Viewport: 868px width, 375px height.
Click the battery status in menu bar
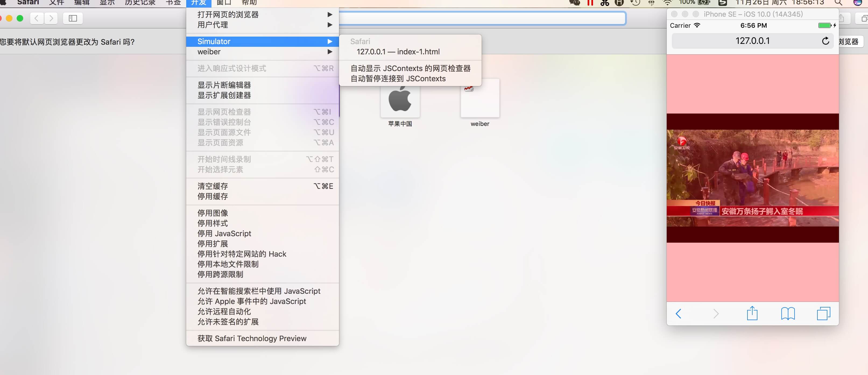click(x=694, y=3)
